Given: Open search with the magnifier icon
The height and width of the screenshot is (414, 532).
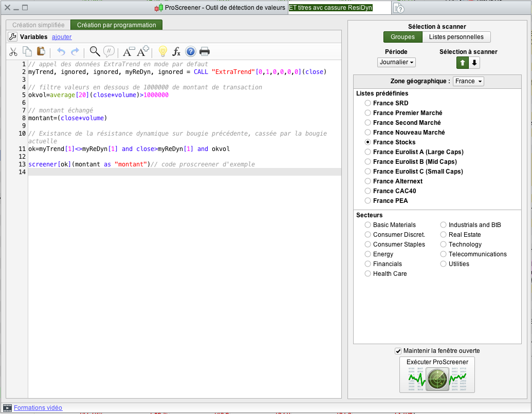Looking at the screenshot, I should pos(95,51).
